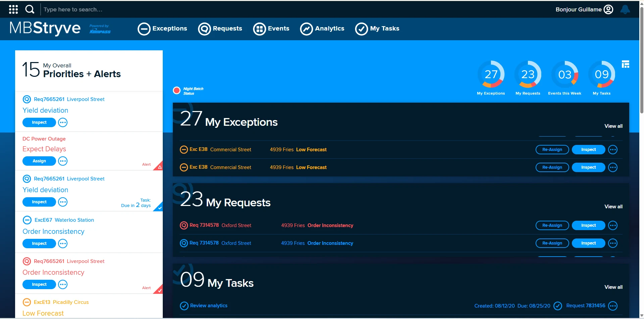Open more options for second Exc E38 row
The width and height of the screenshot is (644, 319).
pos(613,167)
